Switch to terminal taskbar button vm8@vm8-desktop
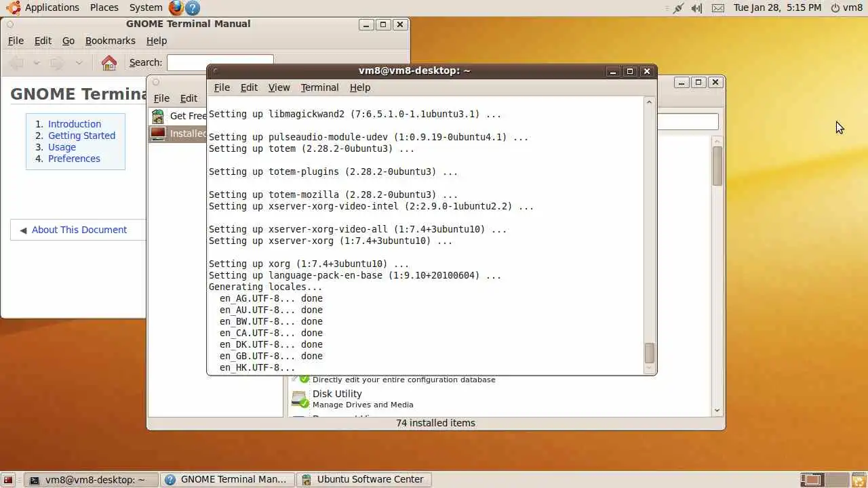 [91, 480]
